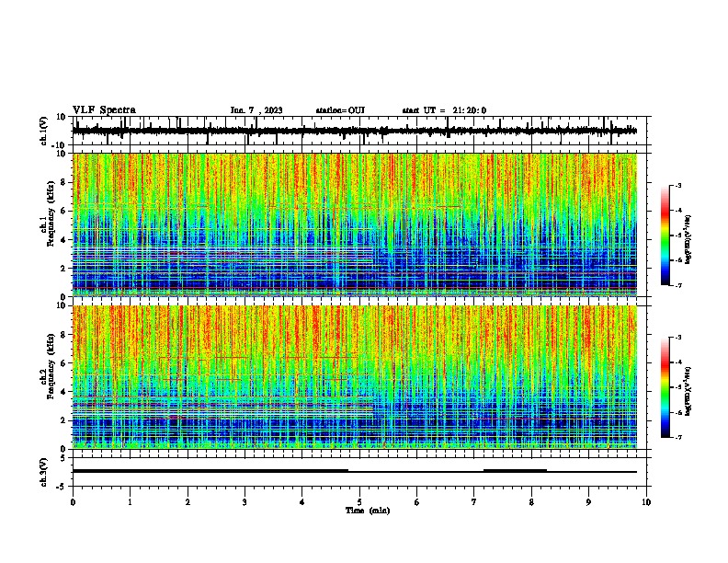Click time axis tick label "6"
The height and width of the screenshot is (563, 728).
click(417, 502)
